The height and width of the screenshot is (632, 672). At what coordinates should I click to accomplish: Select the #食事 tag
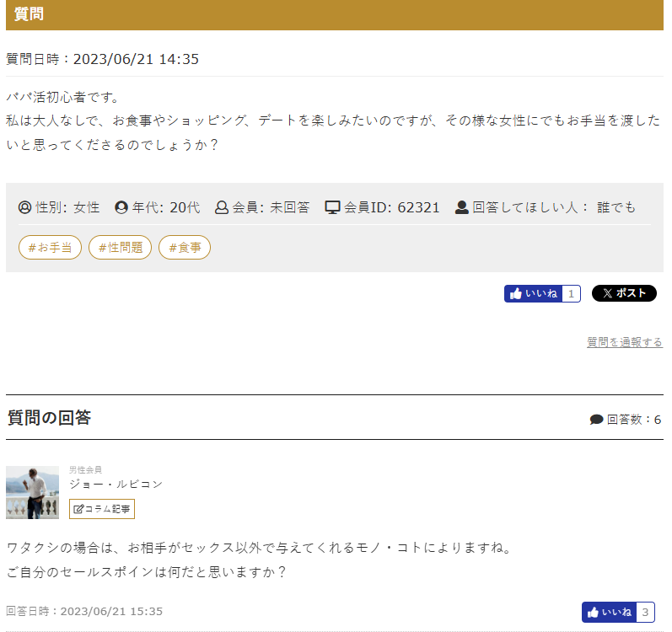point(185,247)
